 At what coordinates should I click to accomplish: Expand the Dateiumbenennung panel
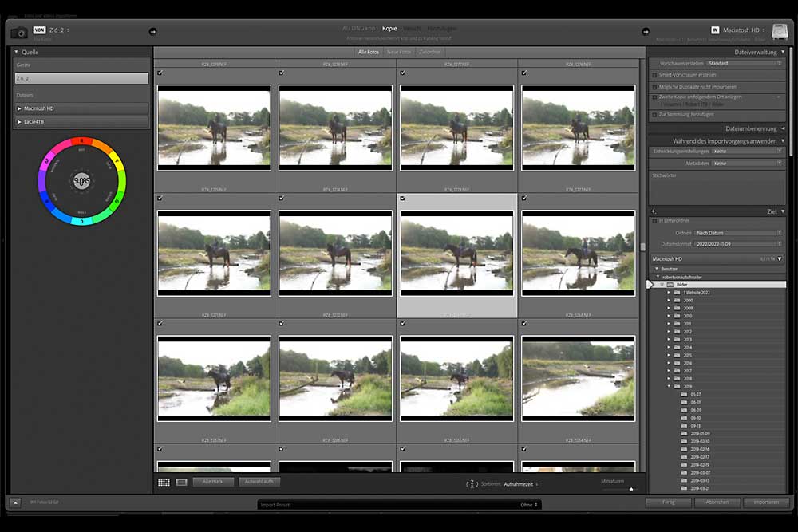point(783,128)
